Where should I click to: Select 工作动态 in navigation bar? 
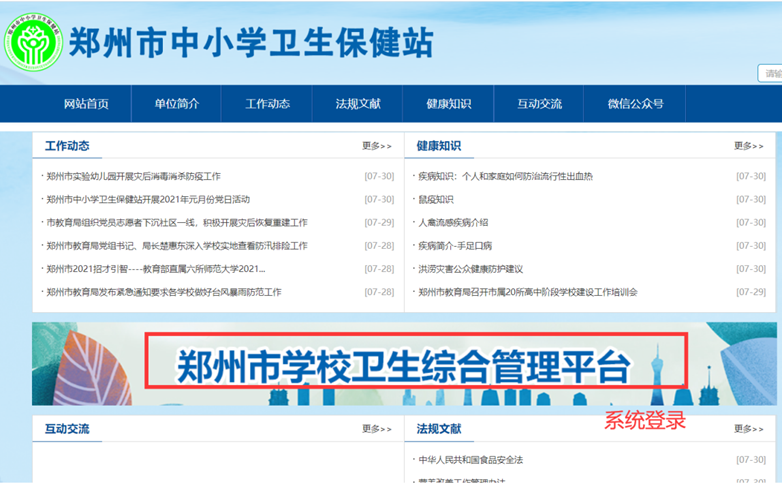point(268,104)
